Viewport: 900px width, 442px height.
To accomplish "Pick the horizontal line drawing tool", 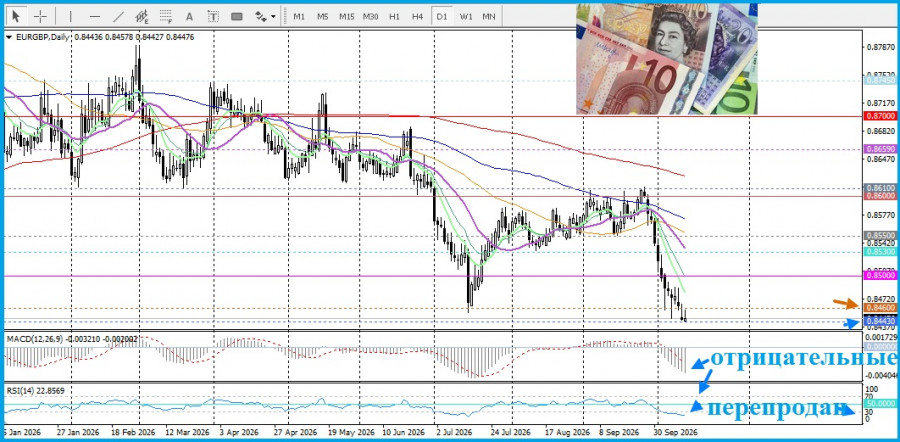I will click(x=95, y=16).
